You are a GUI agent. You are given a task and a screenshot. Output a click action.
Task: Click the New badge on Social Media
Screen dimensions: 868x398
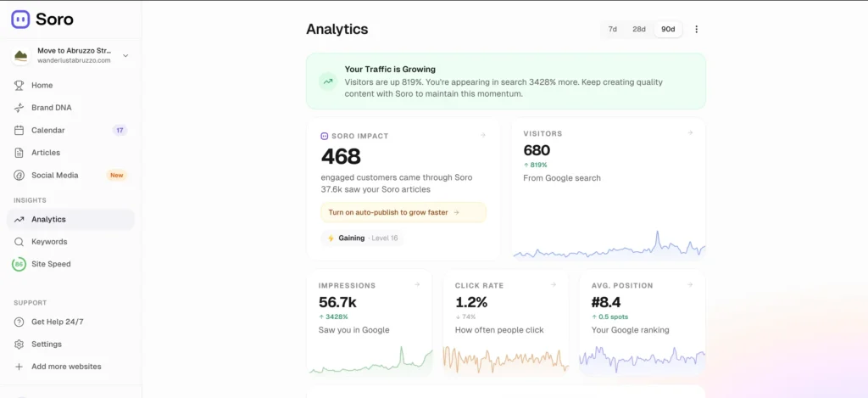pos(116,175)
